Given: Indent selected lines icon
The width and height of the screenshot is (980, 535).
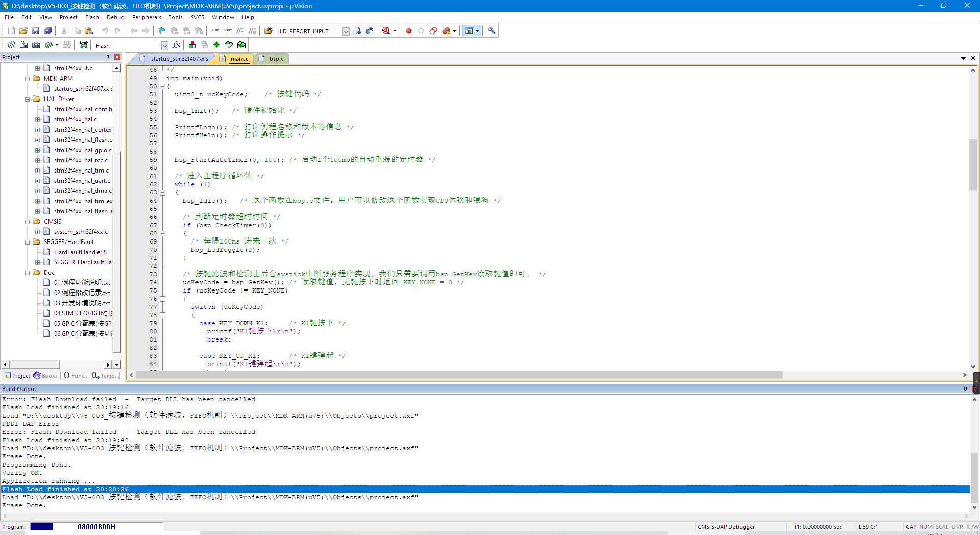Looking at the screenshot, I should coord(216,31).
